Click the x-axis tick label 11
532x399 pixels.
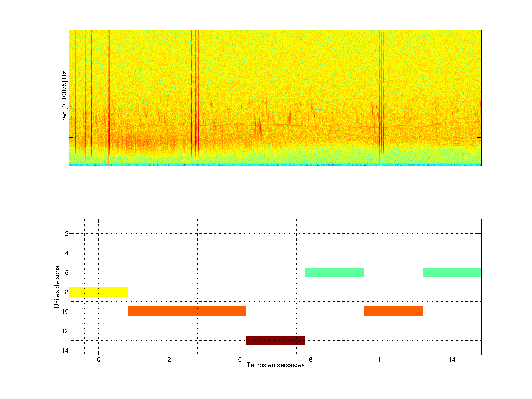(x=381, y=359)
